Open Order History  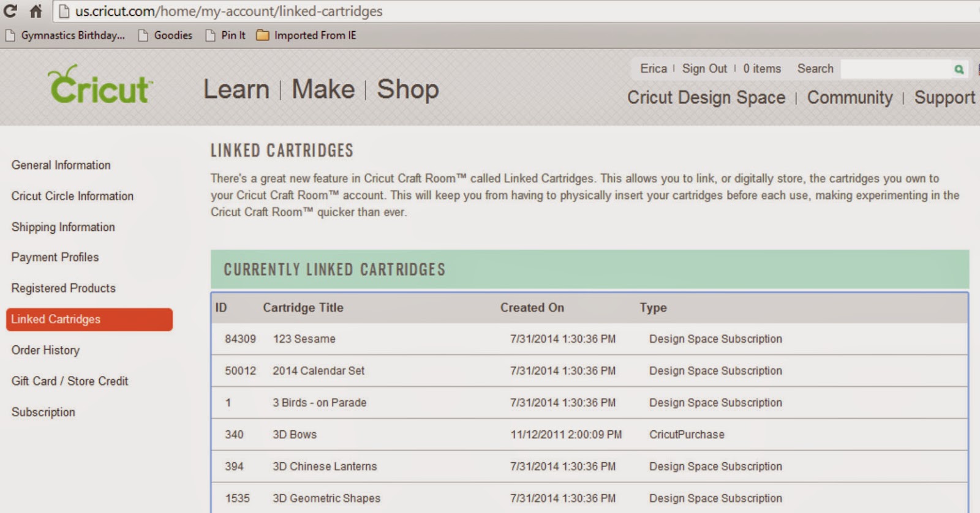point(45,350)
